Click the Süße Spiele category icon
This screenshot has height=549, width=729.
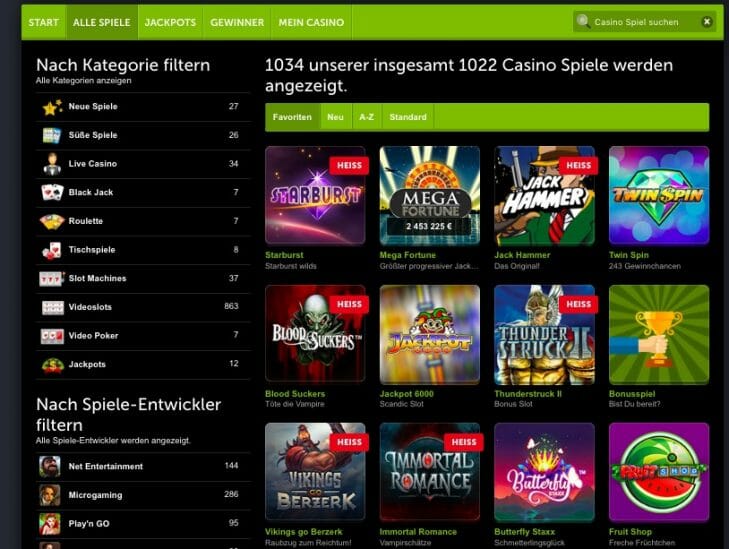(x=52, y=135)
